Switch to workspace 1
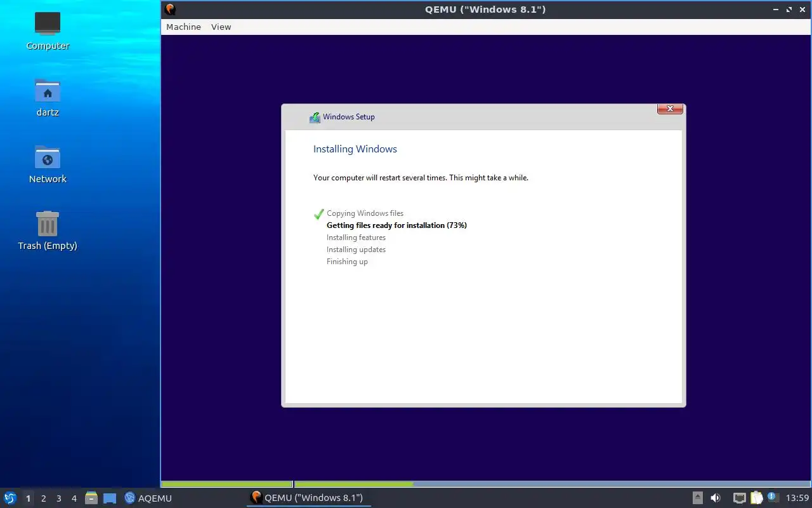Screen dimensions: 812x508 pos(28,498)
